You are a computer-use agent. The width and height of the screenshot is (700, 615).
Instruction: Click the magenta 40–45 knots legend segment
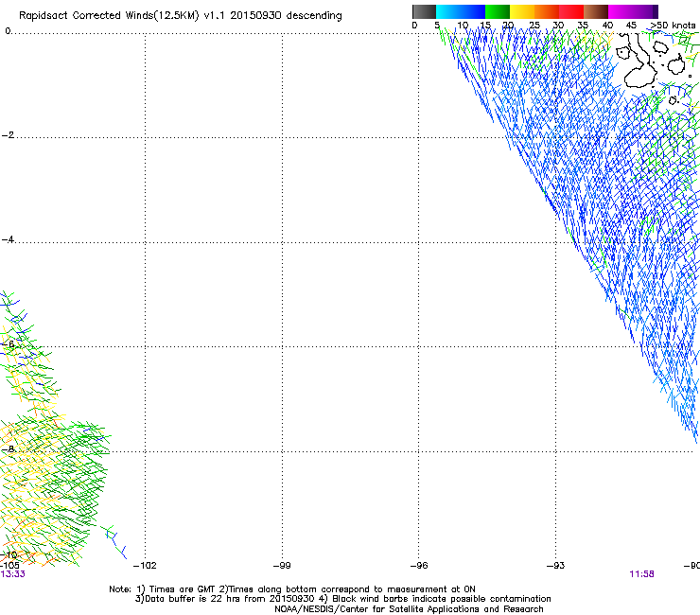pos(621,11)
